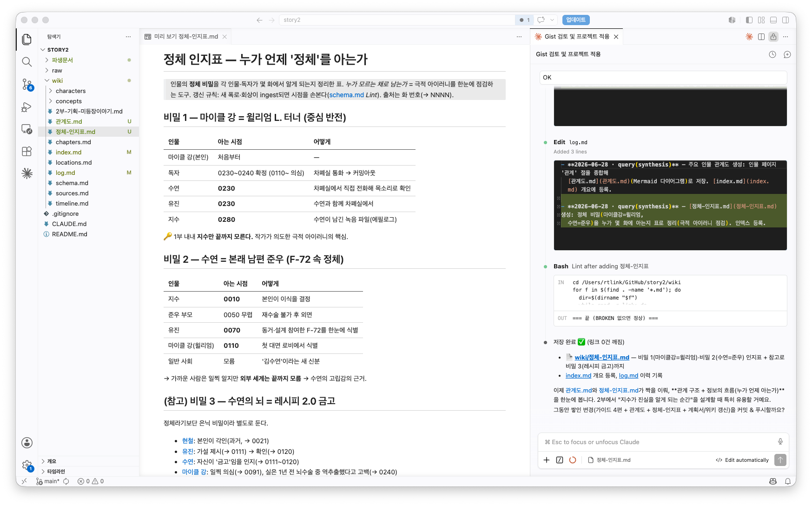This screenshot has height=506, width=812.
Task: Click the Copilot icon in status bar
Action: coord(773,481)
